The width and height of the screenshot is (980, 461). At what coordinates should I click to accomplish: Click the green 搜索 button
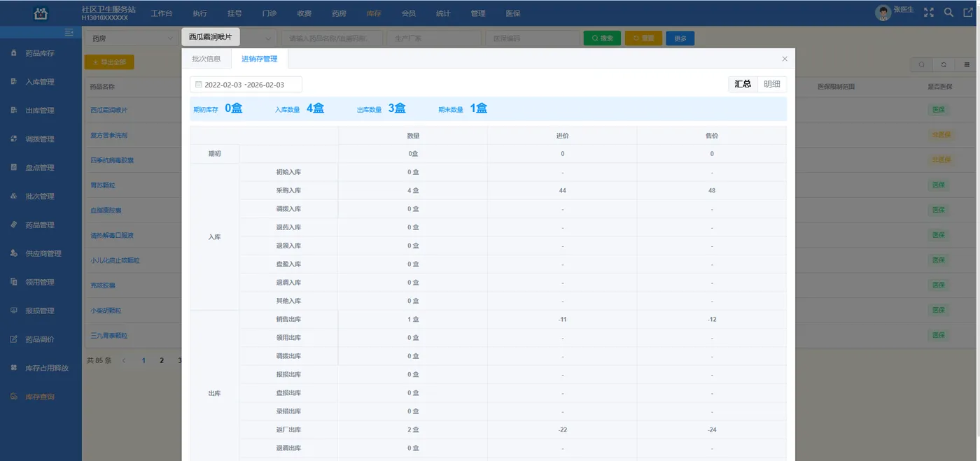602,38
